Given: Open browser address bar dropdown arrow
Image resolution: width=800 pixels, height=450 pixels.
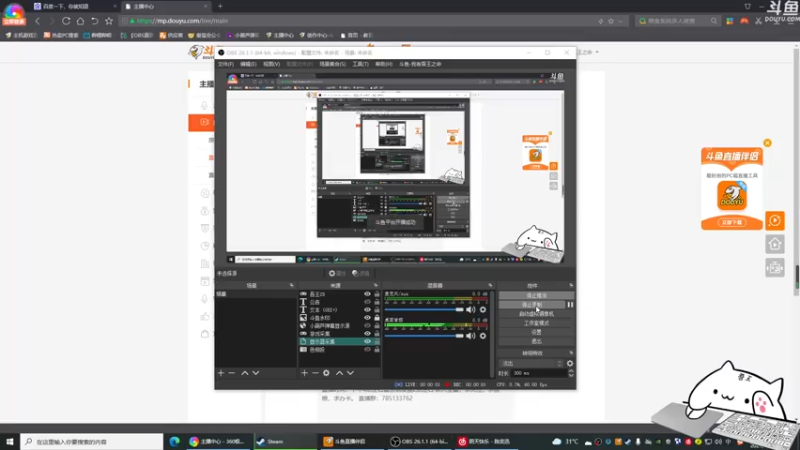Looking at the screenshot, I should click(x=620, y=21).
